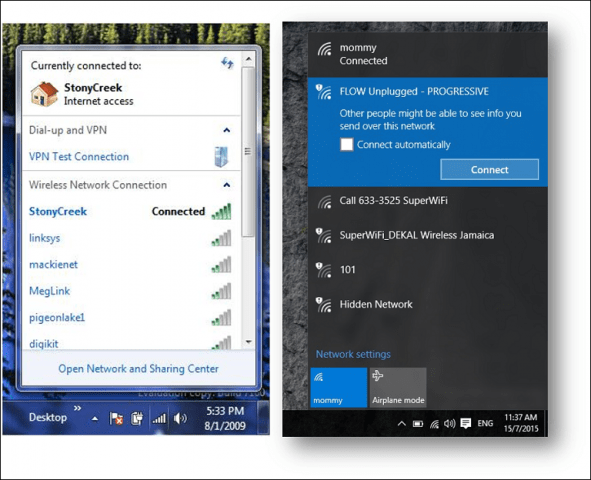
Task: Click linksys signal strength icon
Action: tap(221, 238)
